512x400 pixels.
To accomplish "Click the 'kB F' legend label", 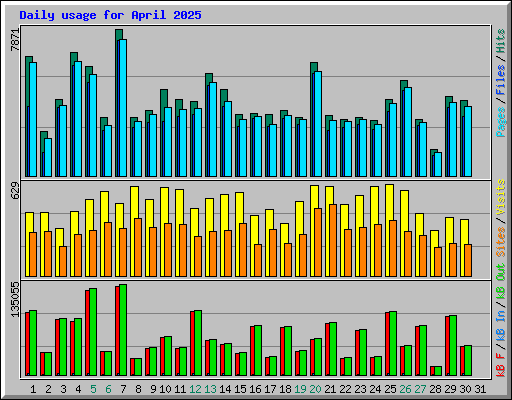I will coord(500,365).
